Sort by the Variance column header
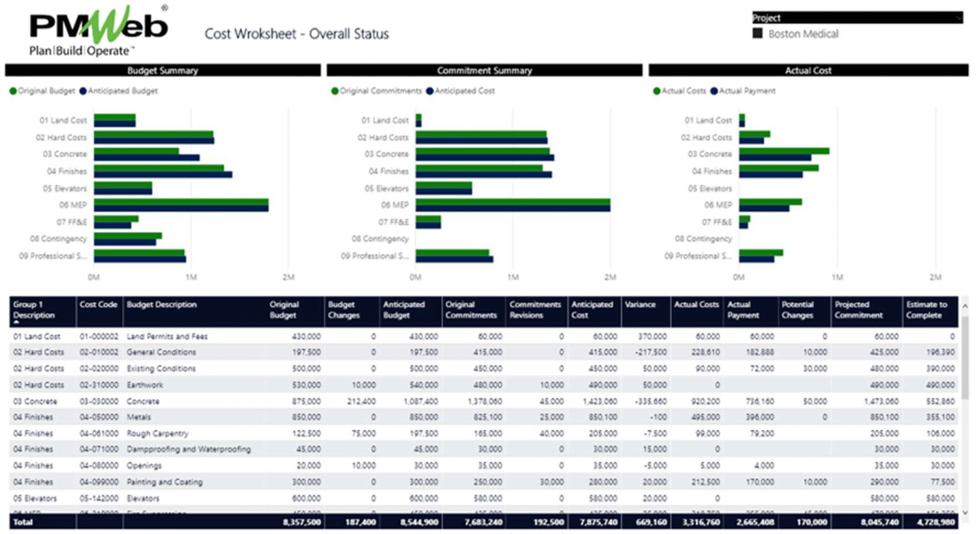This screenshot has width=980, height=534. point(639,305)
